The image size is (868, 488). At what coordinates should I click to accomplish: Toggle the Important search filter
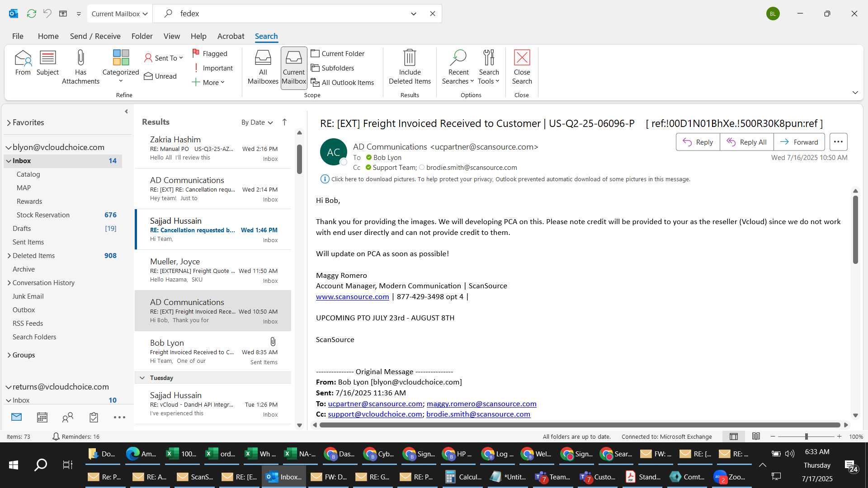coord(212,68)
